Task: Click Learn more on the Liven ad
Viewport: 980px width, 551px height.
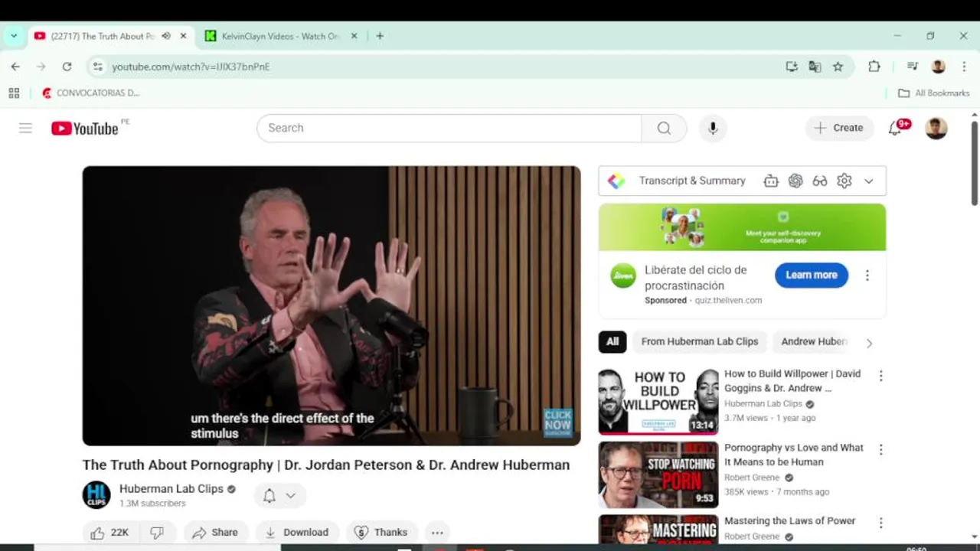Action: [812, 275]
